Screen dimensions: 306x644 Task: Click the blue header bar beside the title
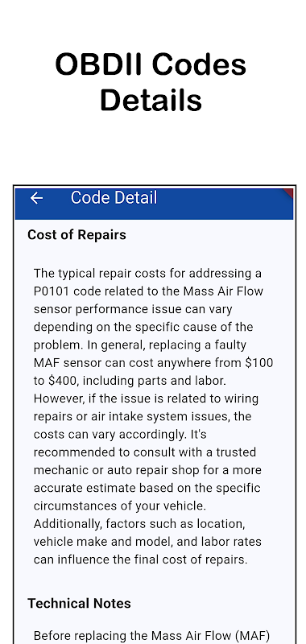[221, 204]
